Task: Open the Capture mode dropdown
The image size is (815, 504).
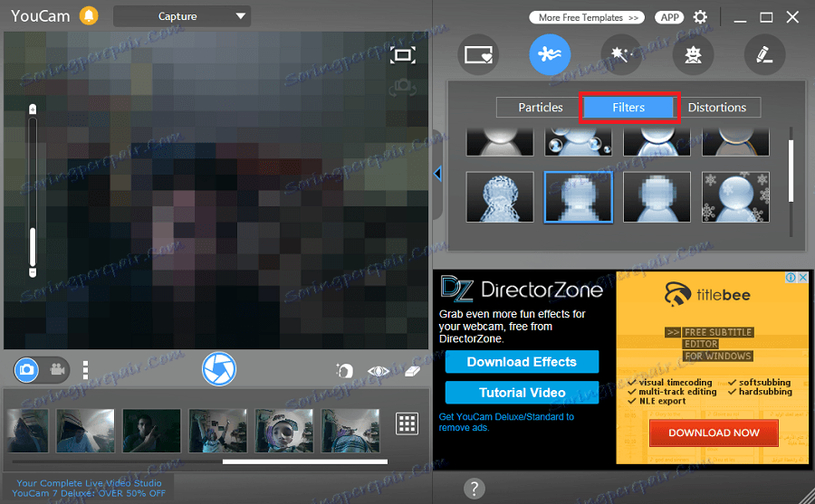Action: click(x=182, y=16)
